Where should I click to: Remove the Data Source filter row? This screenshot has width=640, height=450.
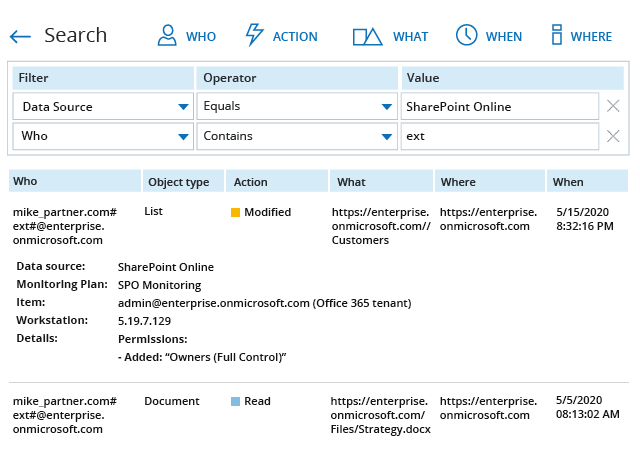613,106
